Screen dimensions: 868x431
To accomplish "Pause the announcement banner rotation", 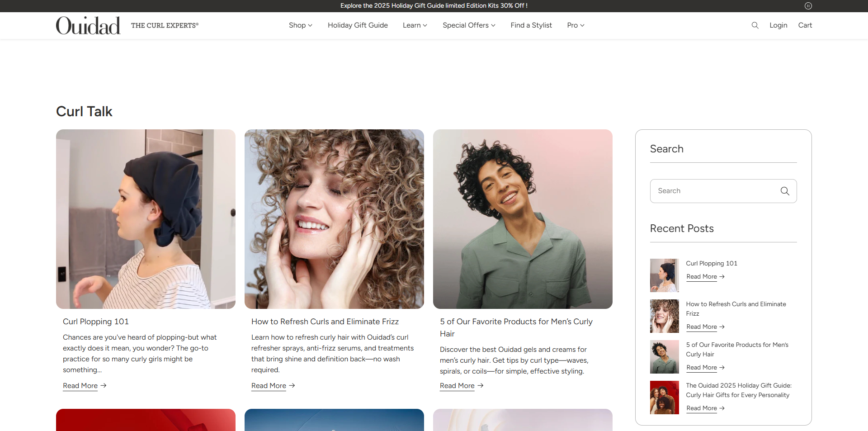I will 809,6.
